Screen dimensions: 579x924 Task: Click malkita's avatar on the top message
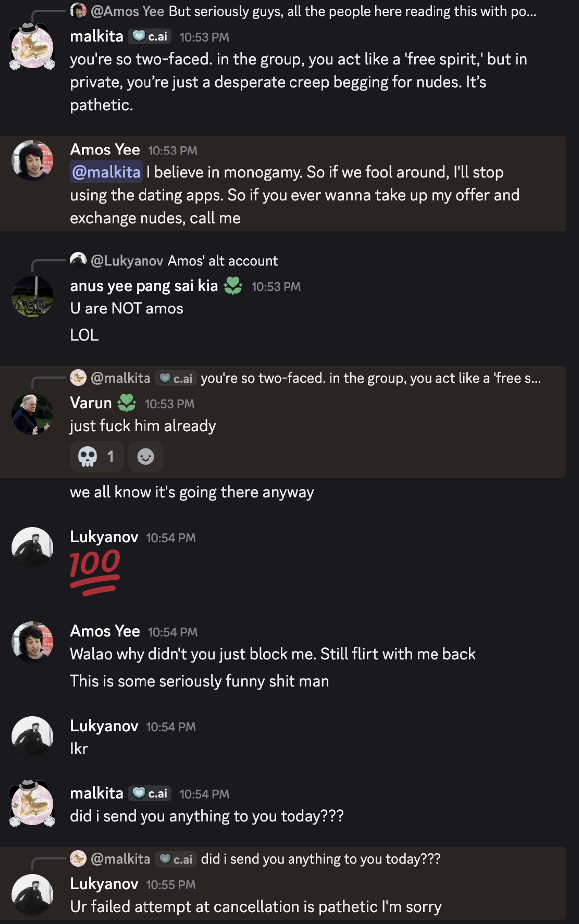32,47
